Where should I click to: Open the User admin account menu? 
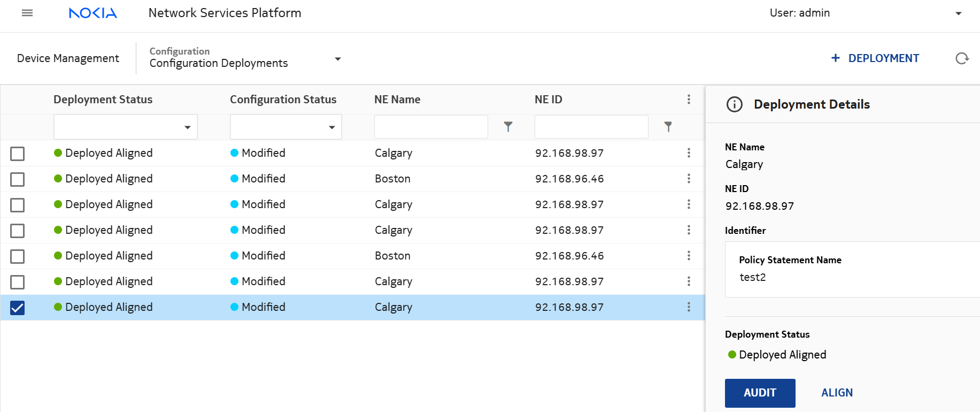point(958,13)
